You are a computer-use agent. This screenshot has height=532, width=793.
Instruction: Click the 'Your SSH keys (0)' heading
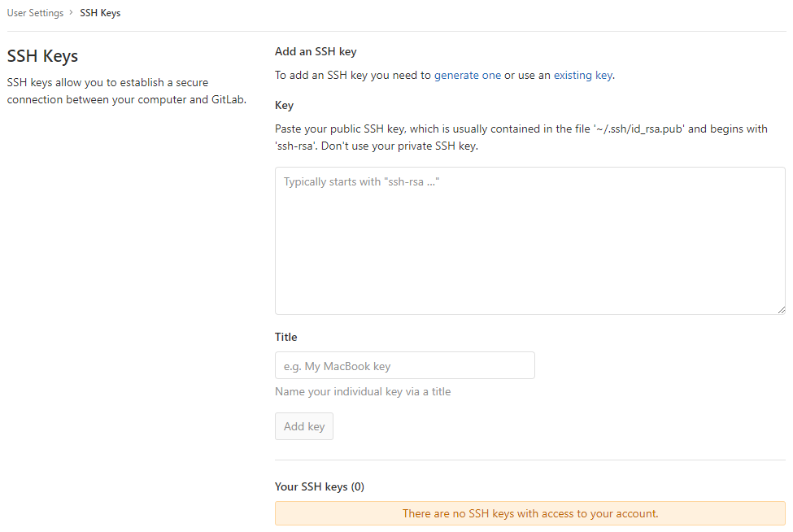click(x=320, y=486)
